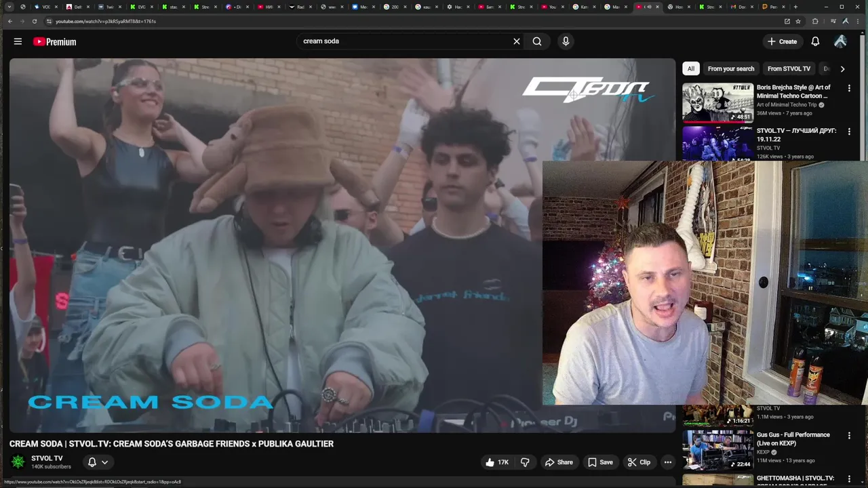
Task: Share the Cream Soda video
Action: click(559, 462)
